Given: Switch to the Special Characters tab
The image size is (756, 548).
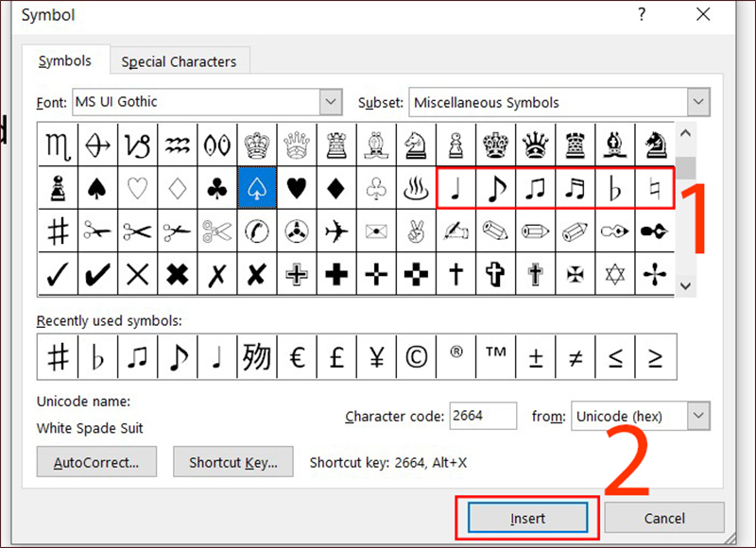Looking at the screenshot, I should (179, 61).
